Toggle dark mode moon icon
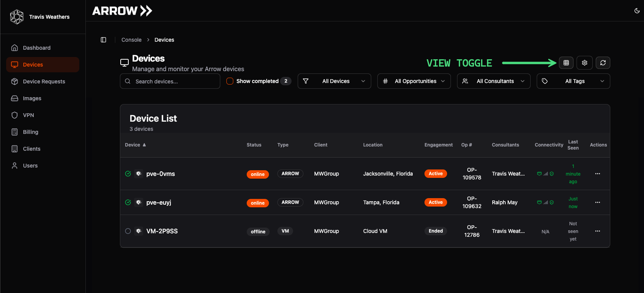Image resolution: width=644 pixels, height=293 pixels. (637, 11)
